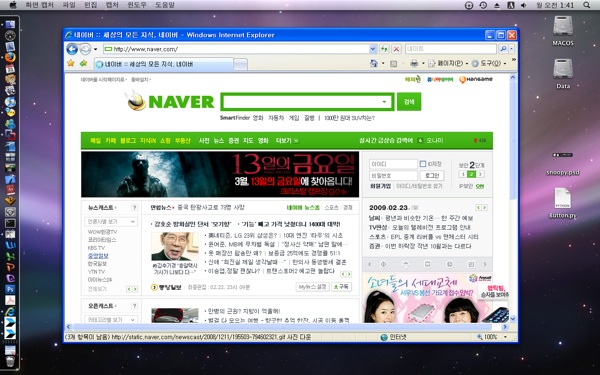Open the 언론사별 보기 dropdown
The width and height of the screenshot is (600, 375).
pos(111,222)
